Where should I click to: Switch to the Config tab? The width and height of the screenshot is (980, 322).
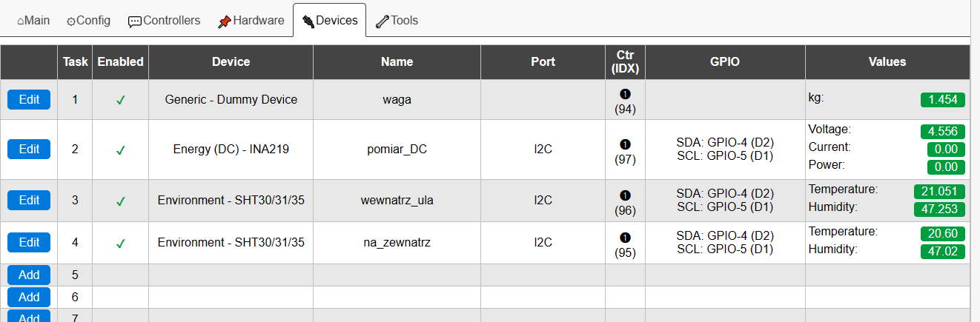[88, 21]
